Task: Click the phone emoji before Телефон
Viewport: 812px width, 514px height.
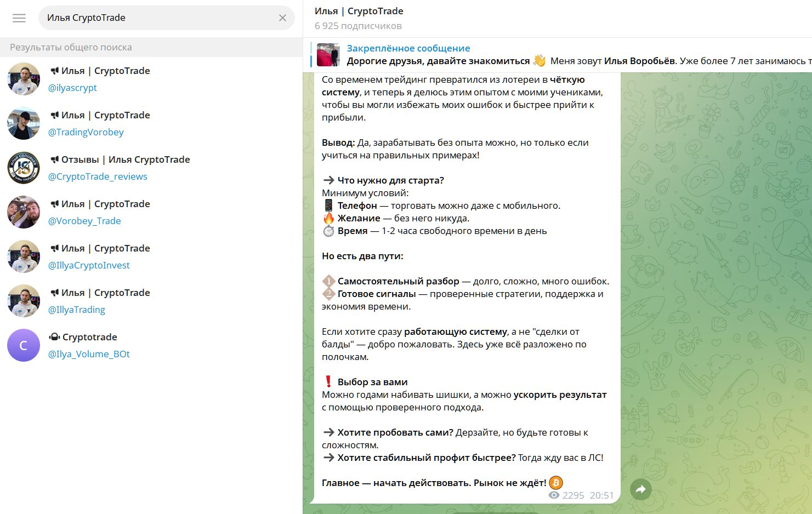Action: pos(328,205)
